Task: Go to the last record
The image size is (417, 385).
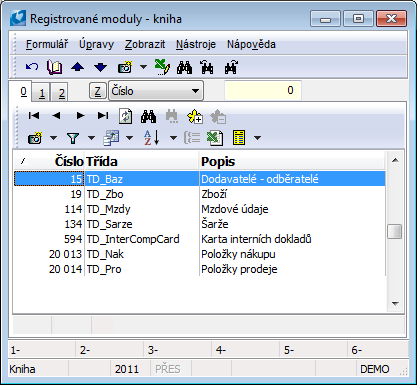Action: point(103,116)
